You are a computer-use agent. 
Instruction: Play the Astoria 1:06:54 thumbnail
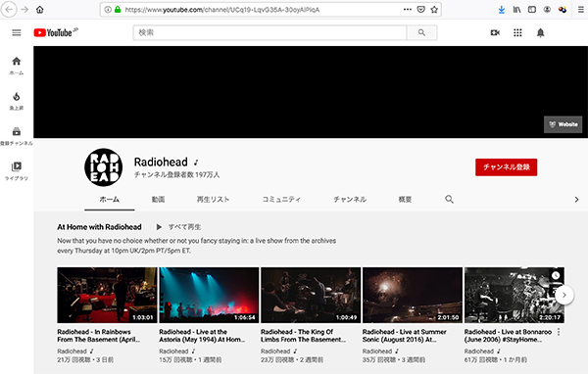pyautogui.click(x=209, y=295)
